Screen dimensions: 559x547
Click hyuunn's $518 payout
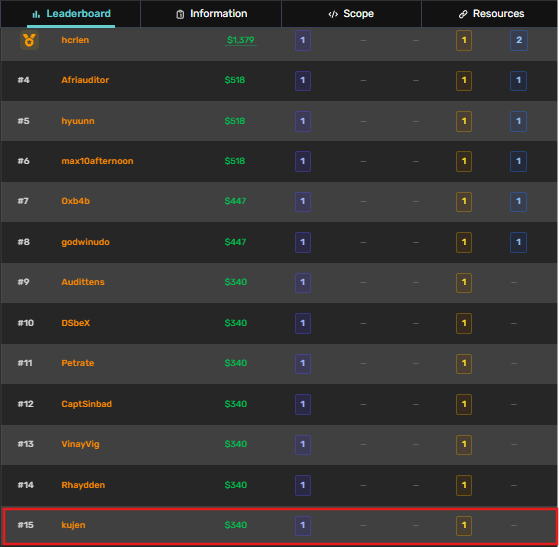pos(235,121)
